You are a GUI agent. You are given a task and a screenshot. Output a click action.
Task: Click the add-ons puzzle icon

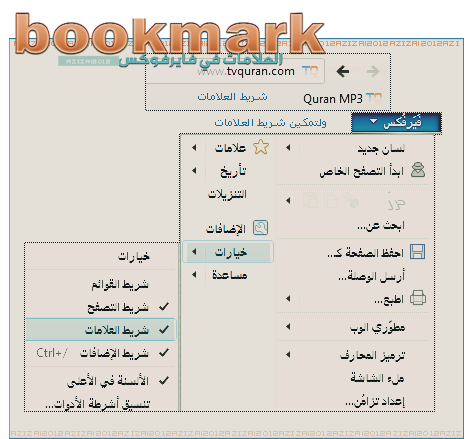pyautogui.click(x=260, y=228)
